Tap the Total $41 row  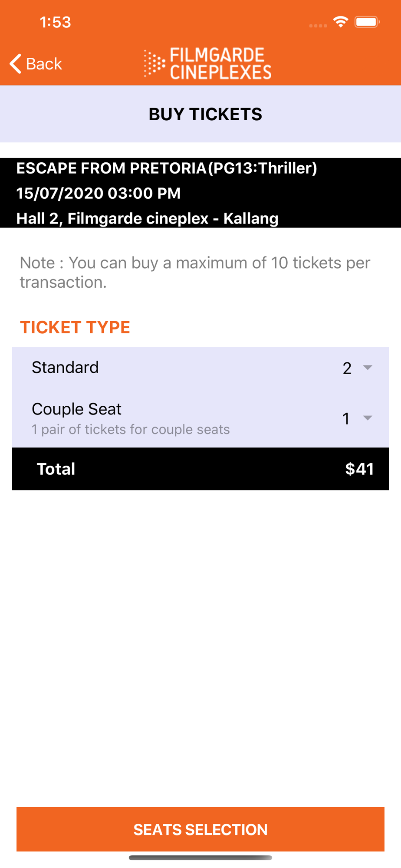[x=200, y=469]
